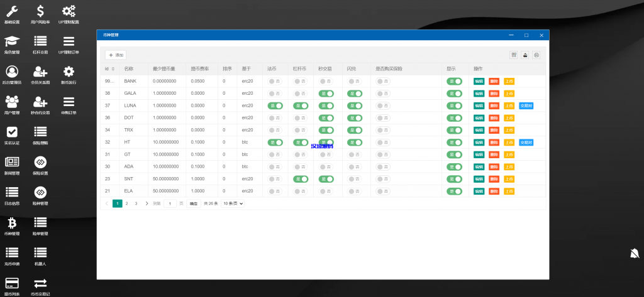Click the 50.00000000 cell in ELA row
This screenshot has height=297, width=644.
(x=166, y=192)
